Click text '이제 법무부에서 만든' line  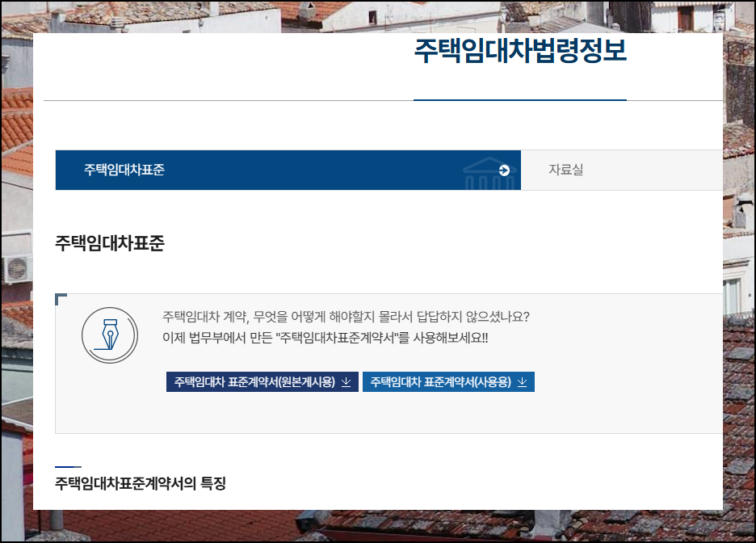[x=325, y=338]
